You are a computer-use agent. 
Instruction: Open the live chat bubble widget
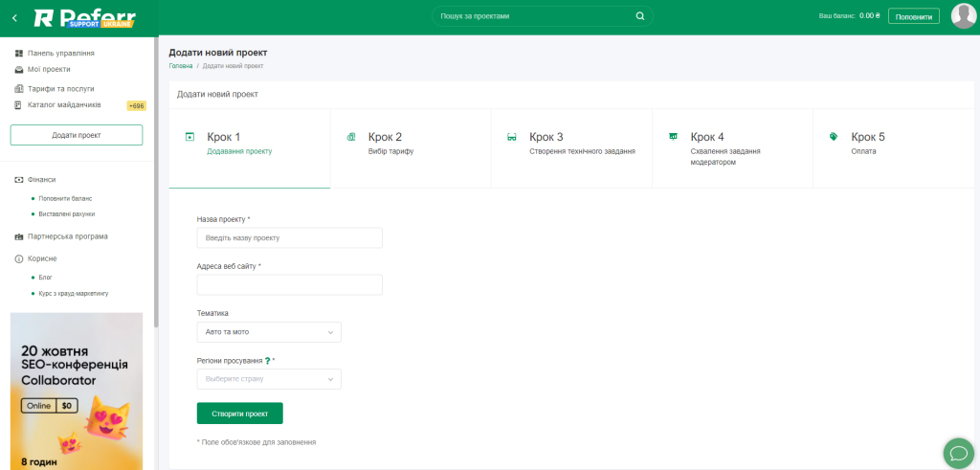pos(957,452)
